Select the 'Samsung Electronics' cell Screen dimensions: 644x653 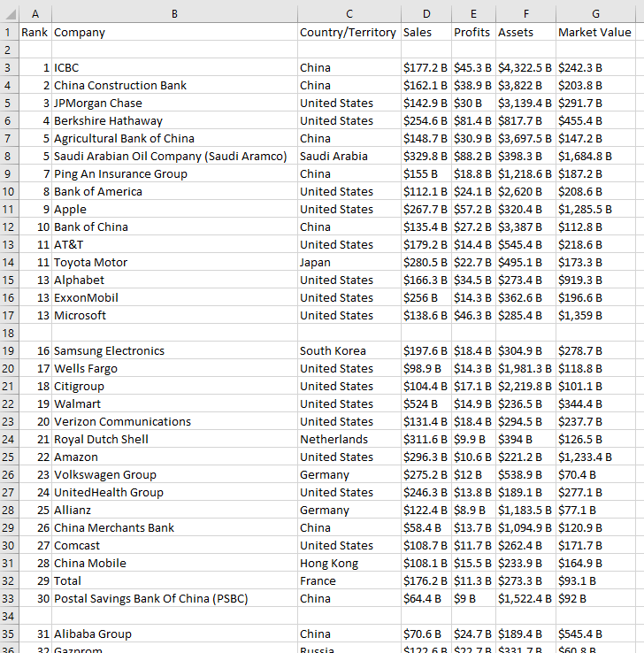tap(174, 350)
